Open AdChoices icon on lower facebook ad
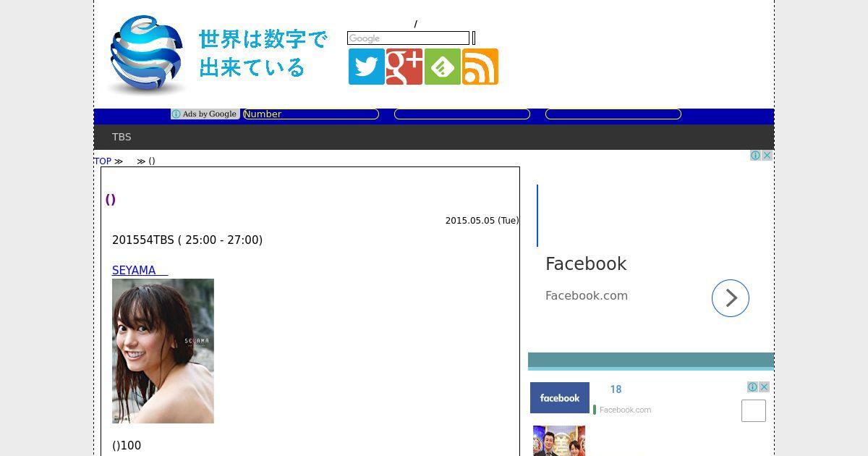The image size is (868, 456). [x=752, y=387]
